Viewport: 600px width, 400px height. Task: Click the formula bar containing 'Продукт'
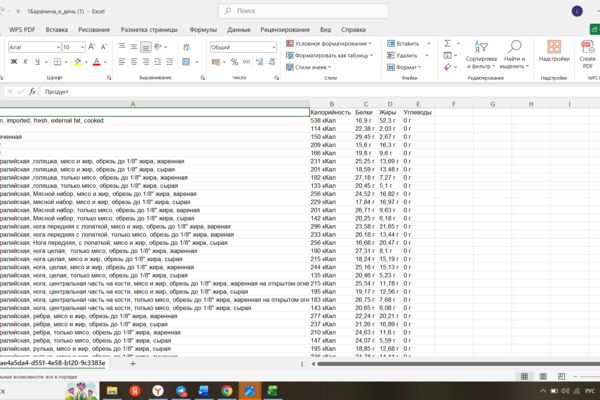(320, 92)
